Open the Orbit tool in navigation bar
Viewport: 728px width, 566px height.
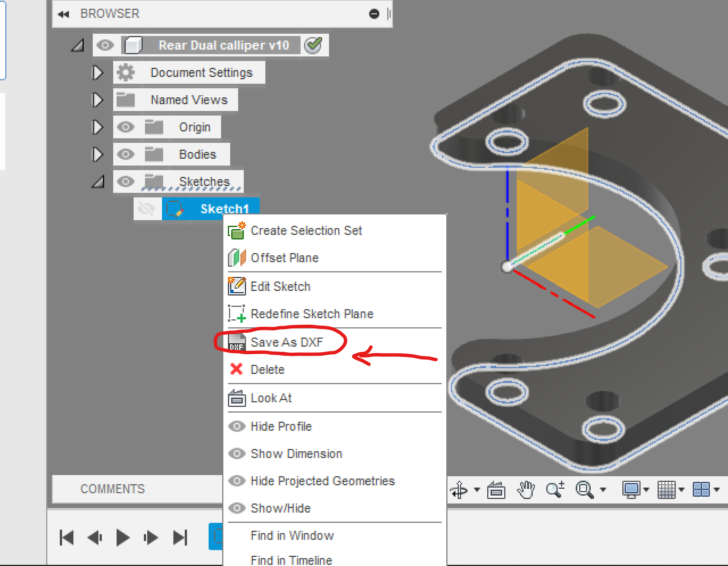point(459,490)
